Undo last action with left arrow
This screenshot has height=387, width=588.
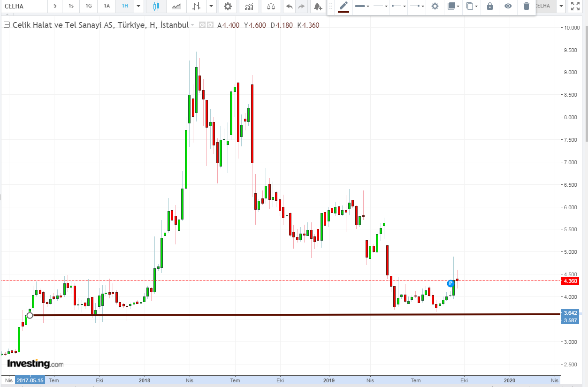(x=289, y=6)
